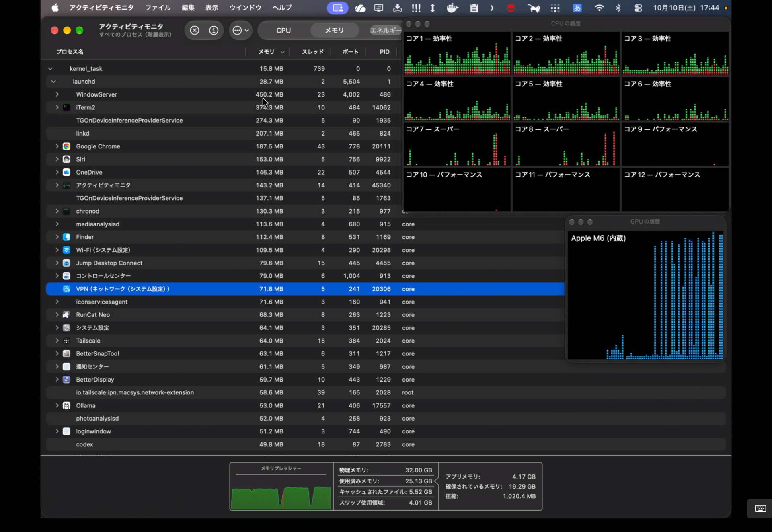Image resolution: width=772 pixels, height=532 pixels.
Task: Switch to the CPU tab
Action: pyautogui.click(x=283, y=30)
